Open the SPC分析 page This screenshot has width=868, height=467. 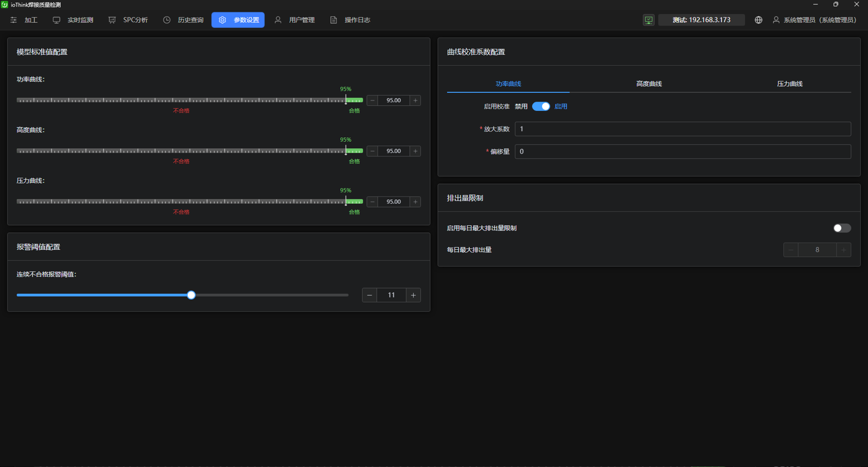[129, 20]
